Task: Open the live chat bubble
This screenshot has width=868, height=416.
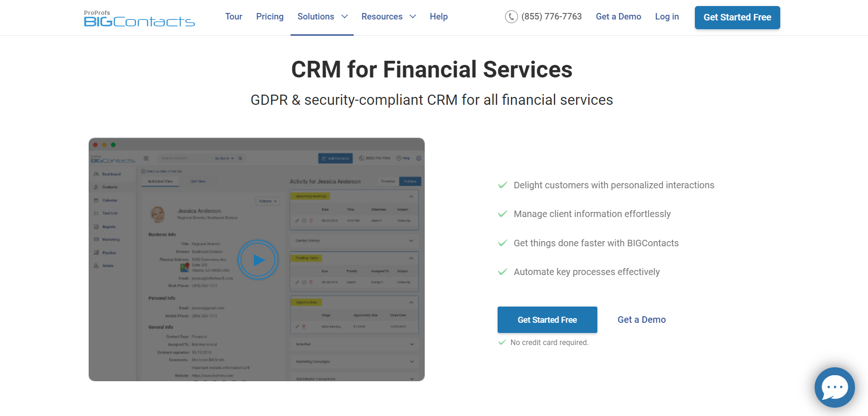Action: point(835,387)
